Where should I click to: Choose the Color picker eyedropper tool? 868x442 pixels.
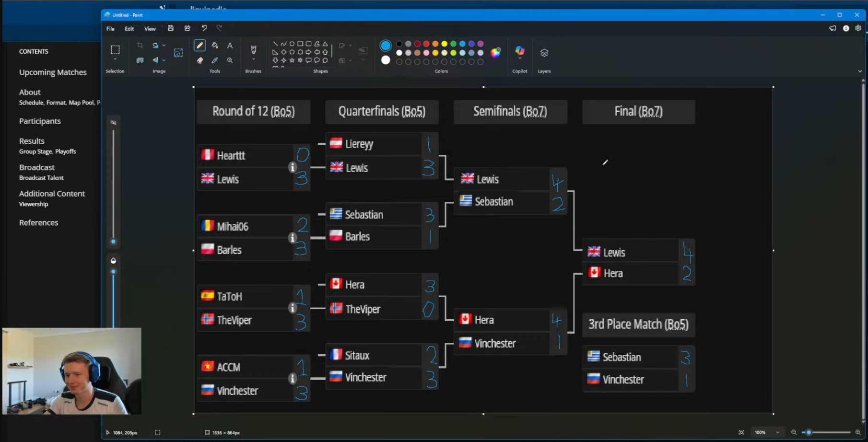coord(215,60)
